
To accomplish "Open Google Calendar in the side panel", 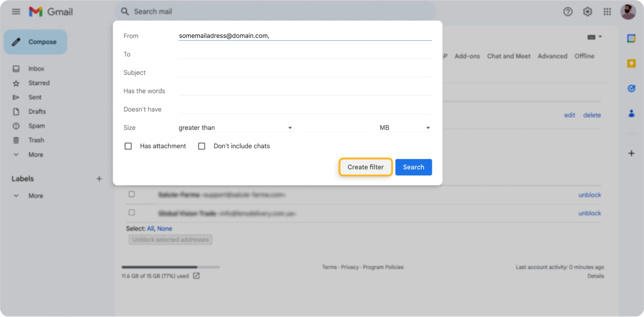I will click(631, 38).
